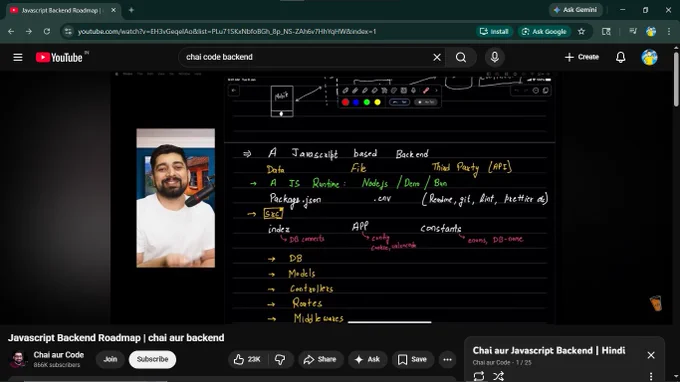Screen dimensions: 680x382
Task: Open Chai aur Code channel name link
Action: click(x=59, y=355)
